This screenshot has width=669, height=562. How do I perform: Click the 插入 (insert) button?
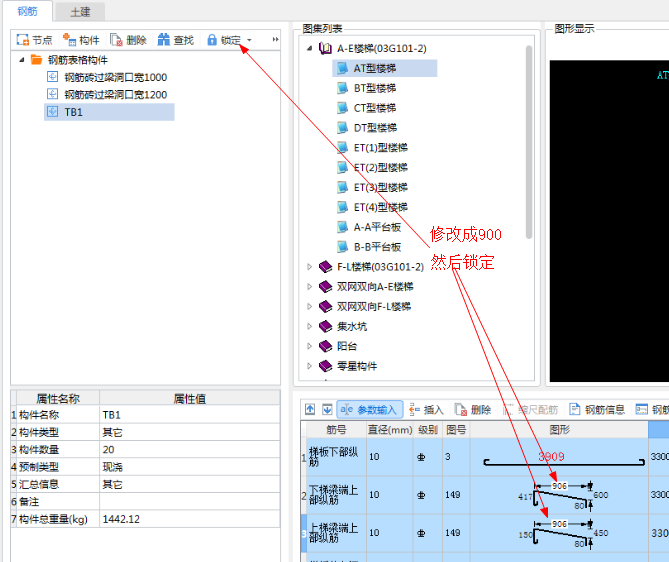[x=426, y=410]
